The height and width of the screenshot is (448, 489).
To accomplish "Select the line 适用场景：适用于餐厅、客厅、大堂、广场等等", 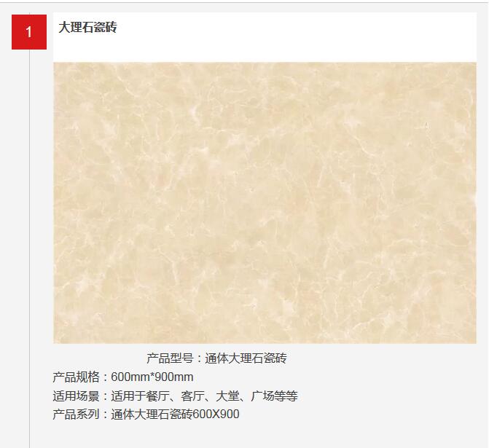I will [175, 396].
